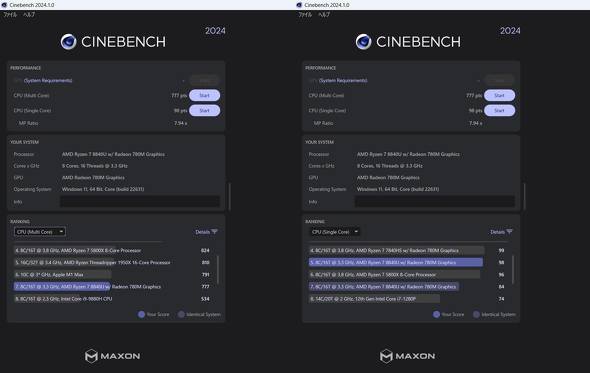The width and height of the screenshot is (590, 373).
Task: Open the CPU (Multi Core) ranking dropdown
Action: 40,232
